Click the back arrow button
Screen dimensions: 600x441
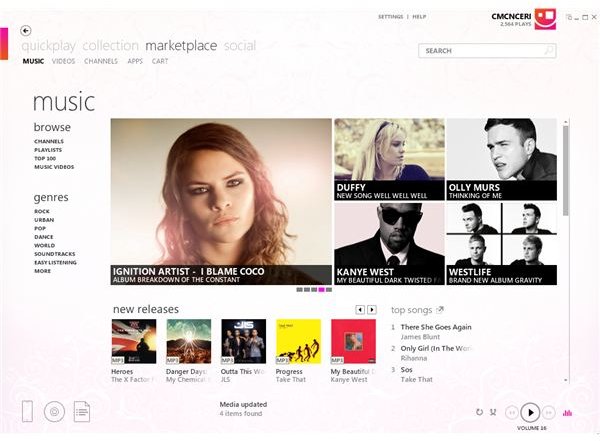[26, 31]
